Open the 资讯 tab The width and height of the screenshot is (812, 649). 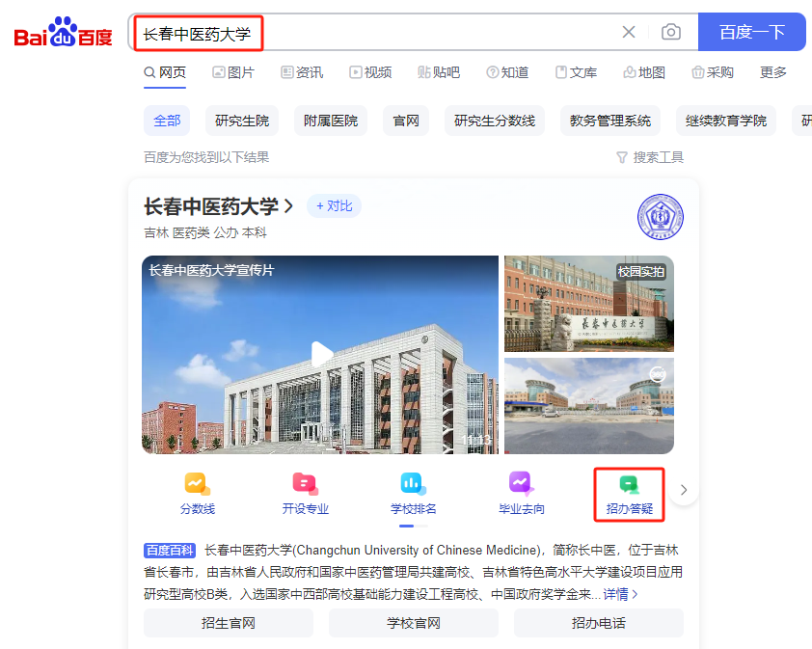pos(302,72)
